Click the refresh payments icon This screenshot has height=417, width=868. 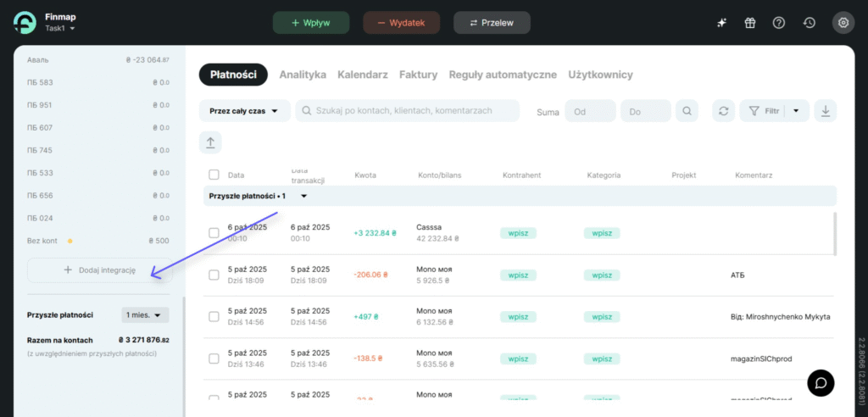coord(723,111)
